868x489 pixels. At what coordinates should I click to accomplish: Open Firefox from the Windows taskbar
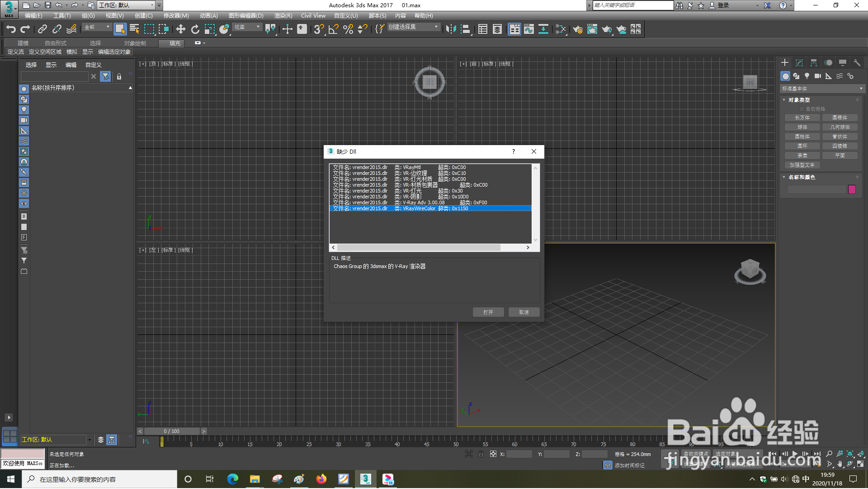pos(321,479)
